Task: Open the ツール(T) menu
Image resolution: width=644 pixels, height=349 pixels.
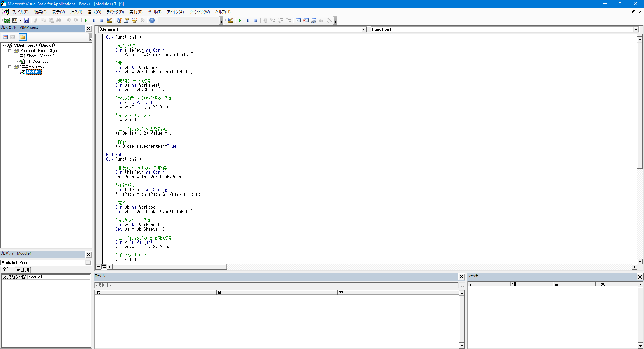Action: [x=155, y=12]
